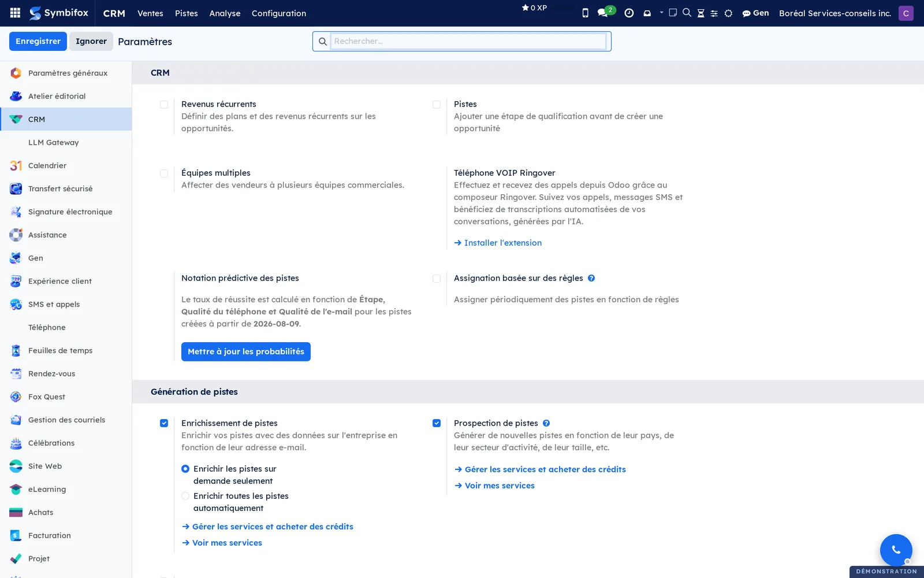
Task: Click the floating phone call button
Action: pos(896,550)
